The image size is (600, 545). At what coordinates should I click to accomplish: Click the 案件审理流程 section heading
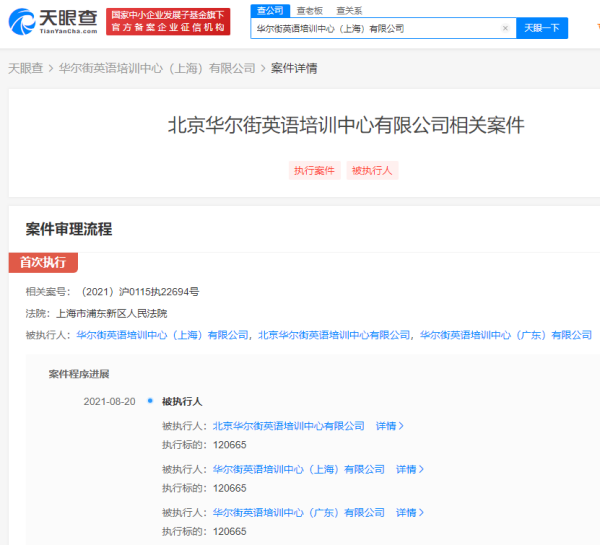click(69, 229)
